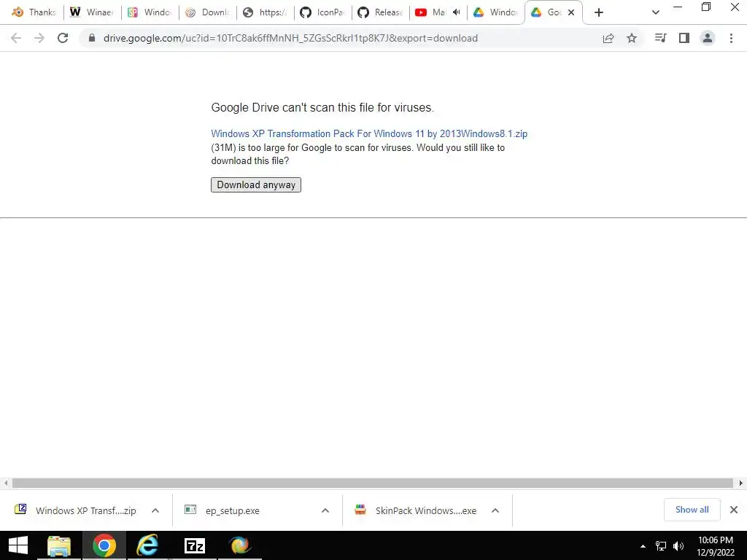The width and height of the screenshot is (747, 560).
Task: View site security lock information
Action: 92,38
